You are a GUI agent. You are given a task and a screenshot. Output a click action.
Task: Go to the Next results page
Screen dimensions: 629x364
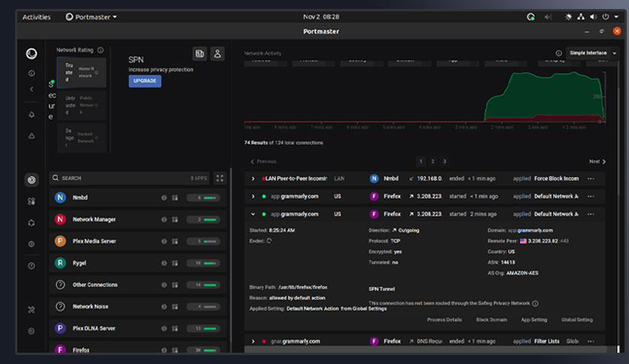pyautogui.click(x=597, y=162)
